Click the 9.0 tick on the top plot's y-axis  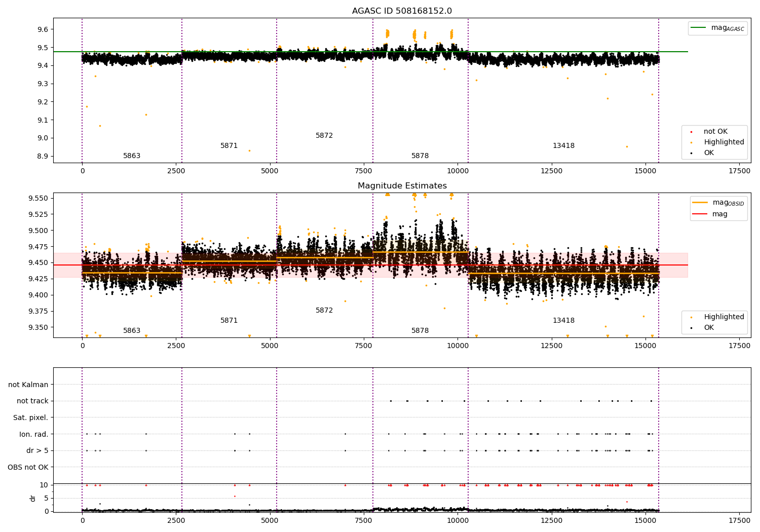[43, 138]
